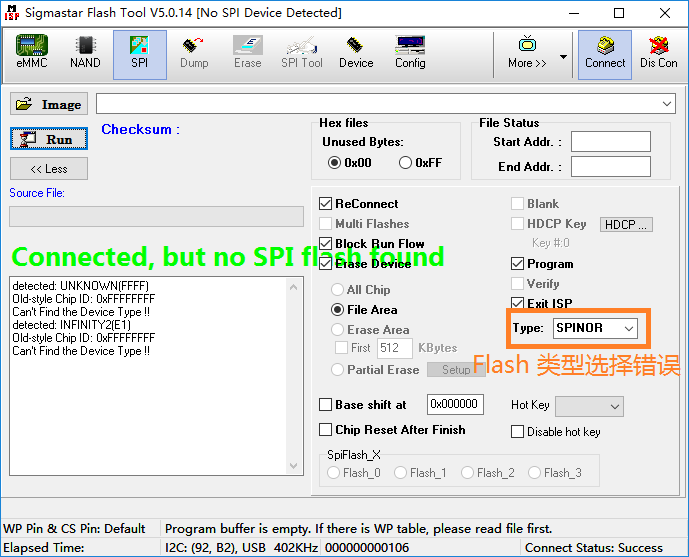The image size is (689, 557).
Task: Collapse options with << Less button
Action: (x=49, y=169)
